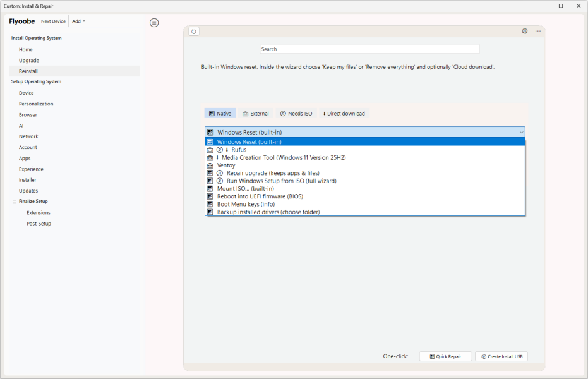The image size is (588, 379).
Task: Pick Reboot into UEFI firmware (BIOS) option
Action: 260,196
